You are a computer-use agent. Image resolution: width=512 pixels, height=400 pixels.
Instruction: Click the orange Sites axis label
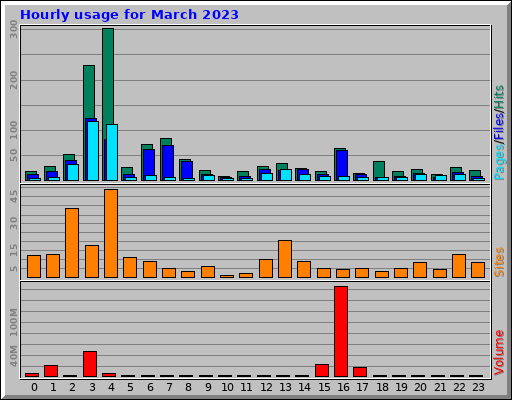pos(499,262)
